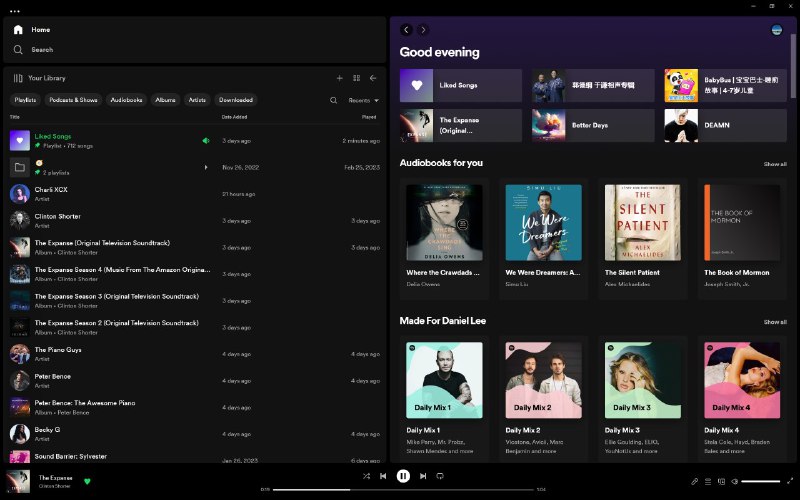The height and width of the screenshot is (500, 800).
Task: Show lyrics with microphone icon
Action: tap(694, 481)
